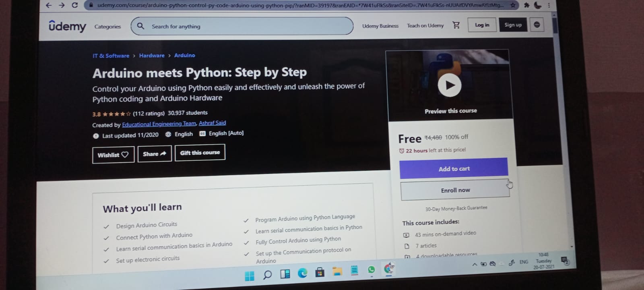Click the address bar URL
This screenshot has height=290, width=644.
coord(300,5)
